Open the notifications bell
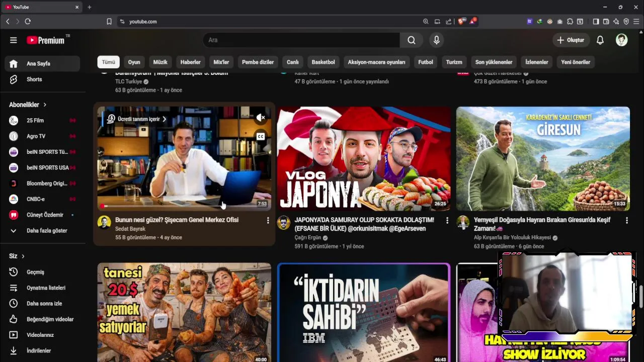 600,40
